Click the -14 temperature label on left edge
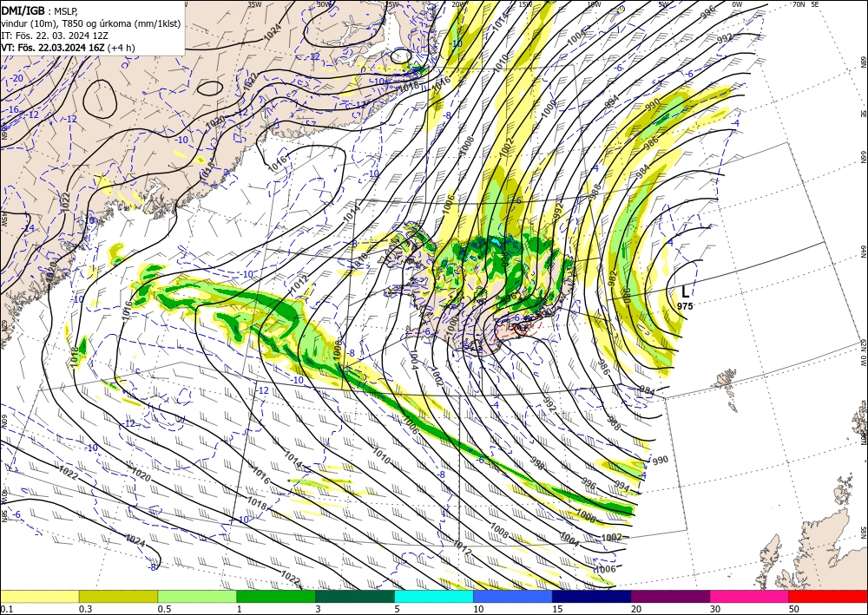This screenshot has height=615, width=868. coord(28,228)
